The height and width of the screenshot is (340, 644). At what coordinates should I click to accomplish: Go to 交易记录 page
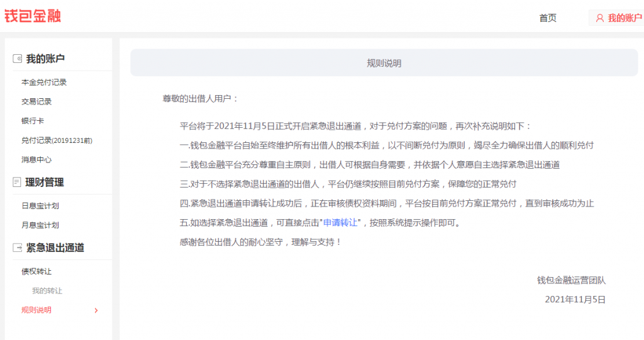point(36,101)
